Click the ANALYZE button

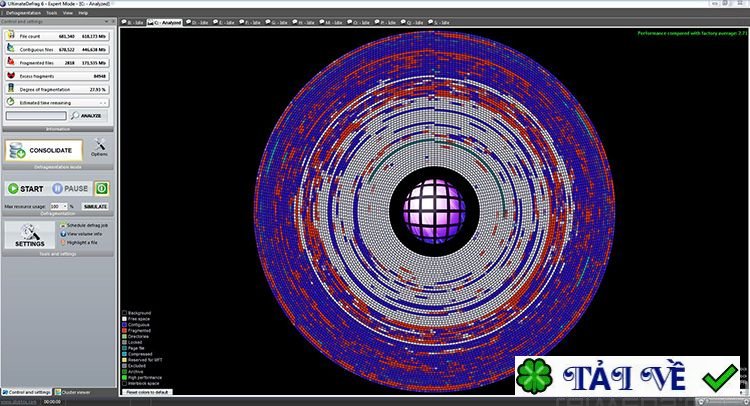(x=88, y=116)
